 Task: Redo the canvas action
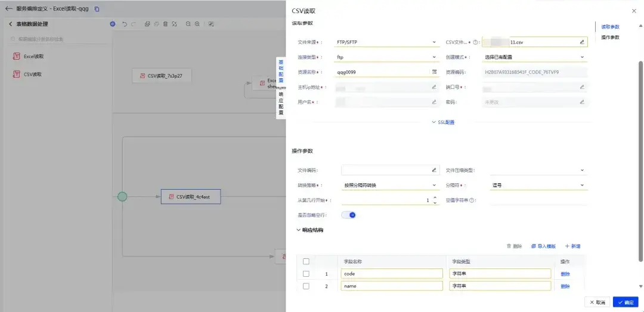tap(134, 24)
